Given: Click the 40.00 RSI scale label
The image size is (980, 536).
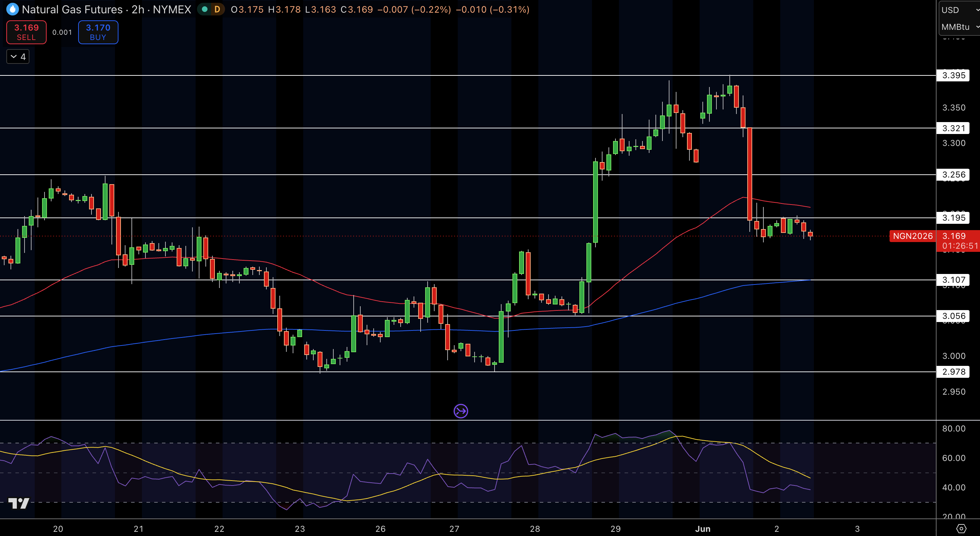Looking at the screenshot, I should tap(953, 488).
